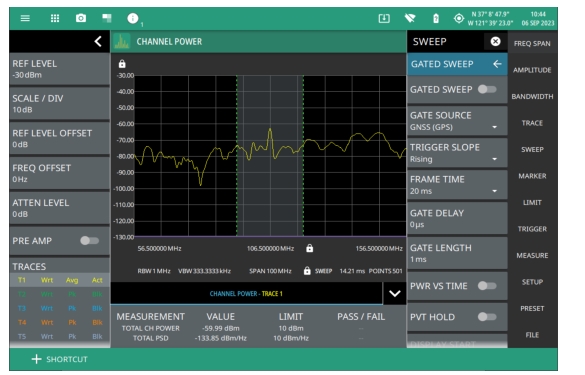The height and width of the screenshot is (375, 585).
Task: Collapse left panel with back chevron
Action: click(98, 41)
